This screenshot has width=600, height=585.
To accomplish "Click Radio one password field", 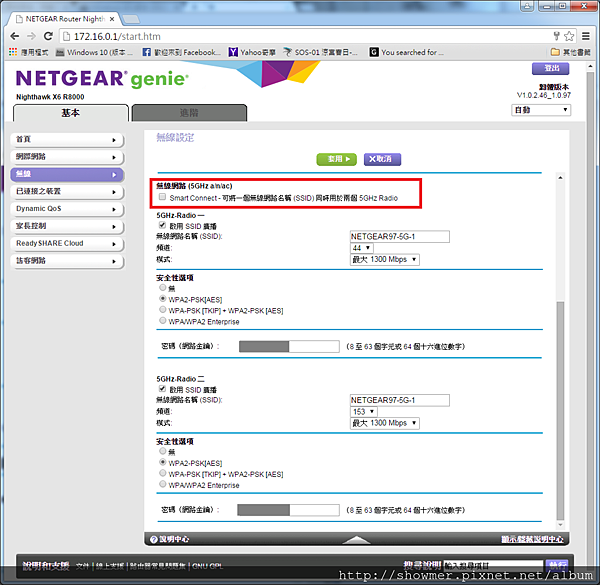I will (x=289, y=346).
